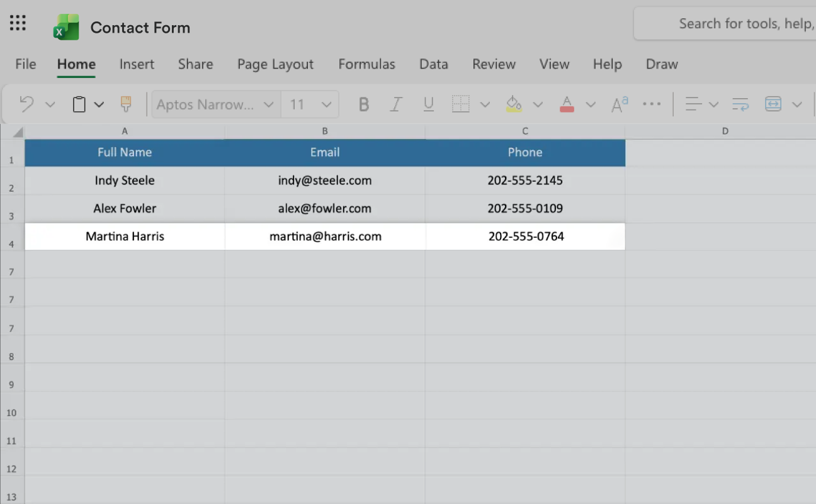
Task: Expand the border style dropdown
Action: 484,104
